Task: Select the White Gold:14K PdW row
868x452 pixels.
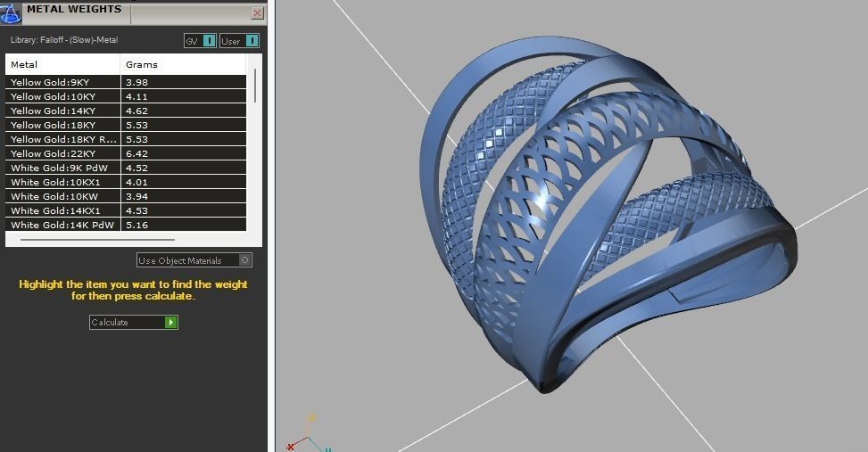Action: click(126, 225)
